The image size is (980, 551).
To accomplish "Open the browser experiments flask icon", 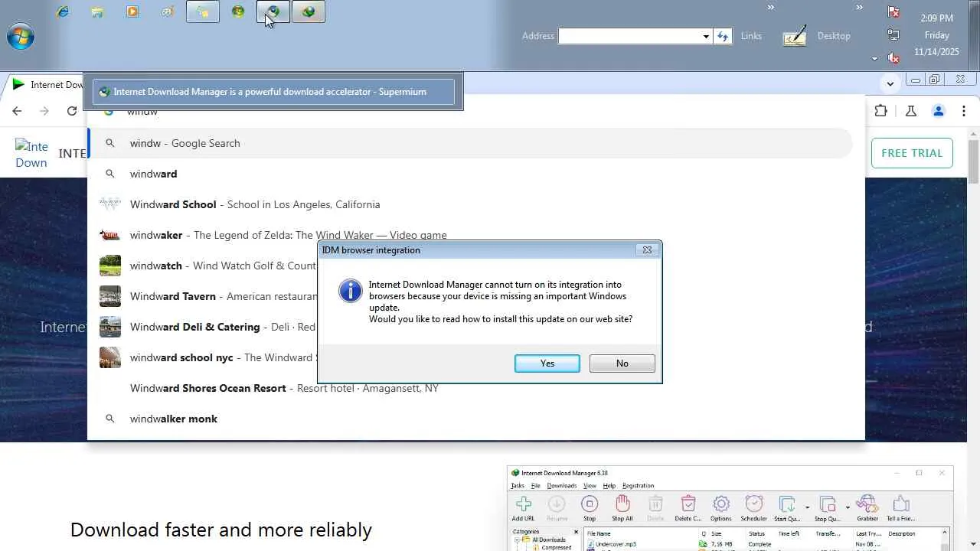I will point(910,111).
